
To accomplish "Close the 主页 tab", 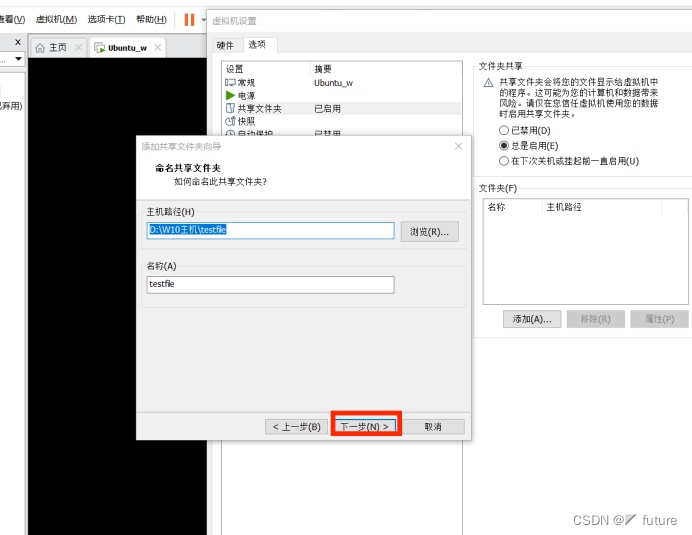I will tap(79, 47).
